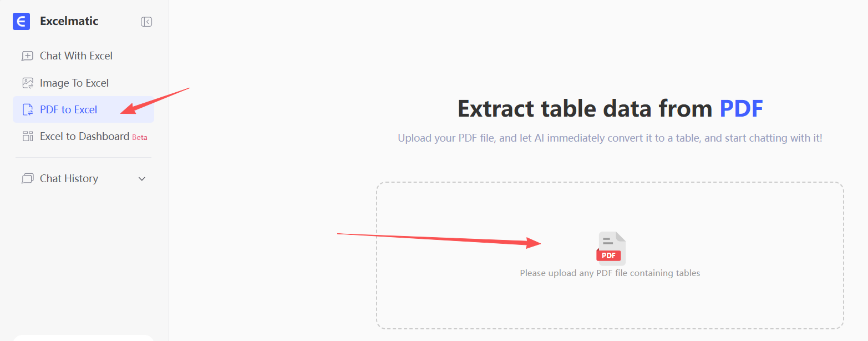Click the "Upload your PDF file" subtitle
Viewport: 868px width, 341px height.
pos(610,138)
